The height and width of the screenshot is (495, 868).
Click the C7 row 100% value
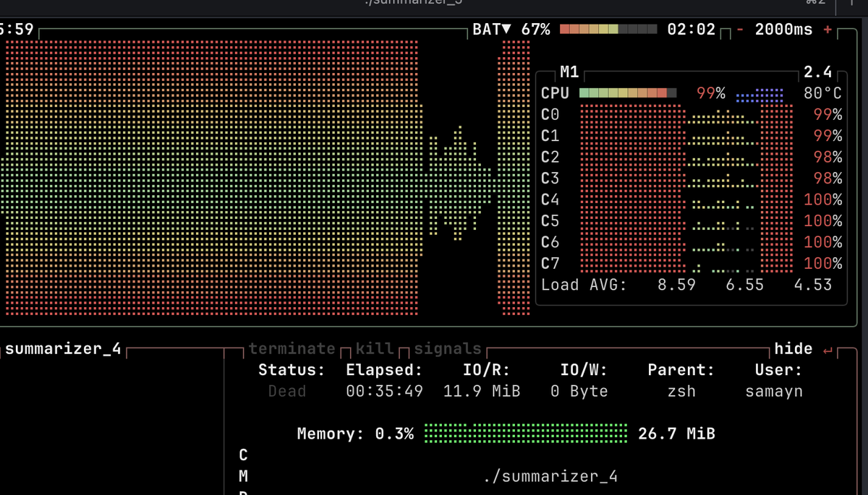tap(822, 263)
